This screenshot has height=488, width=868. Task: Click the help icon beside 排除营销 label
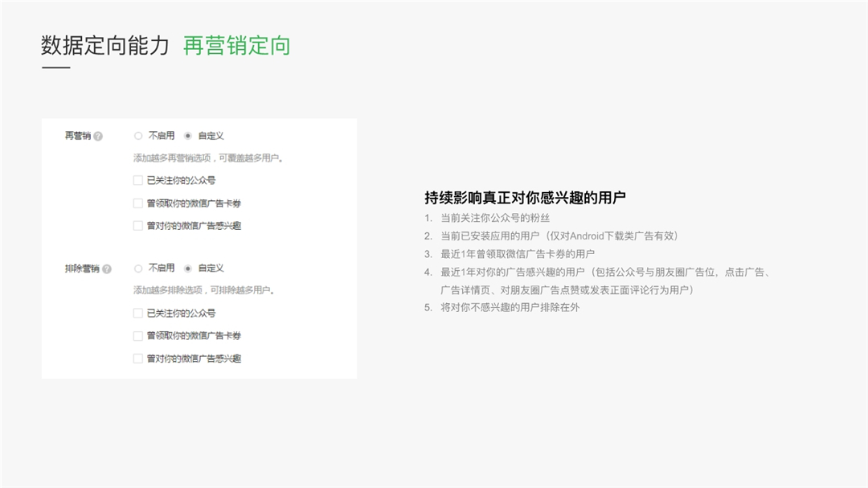point(107,269)
